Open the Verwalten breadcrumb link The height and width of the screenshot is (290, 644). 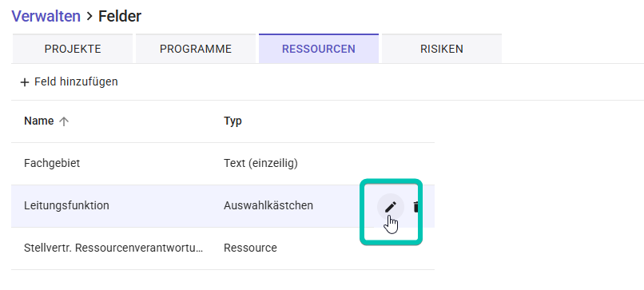(46, 16)
